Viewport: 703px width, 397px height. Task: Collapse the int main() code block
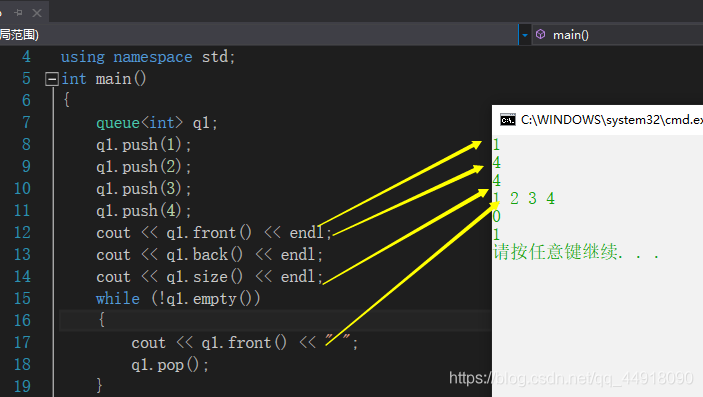(52, 79)
